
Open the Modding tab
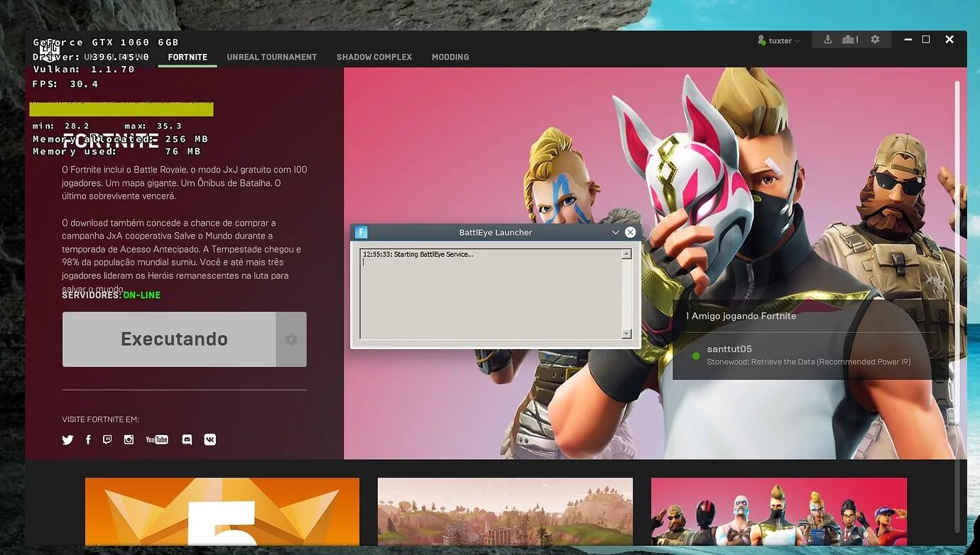pos(450,57)
